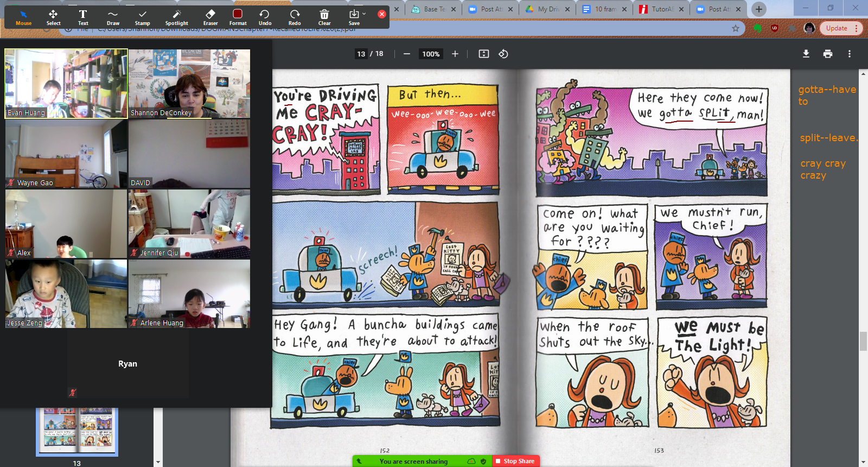Screen dimensions: 868x467
Task: Select Wayne Gao's video tile
Action: [66, 154]
